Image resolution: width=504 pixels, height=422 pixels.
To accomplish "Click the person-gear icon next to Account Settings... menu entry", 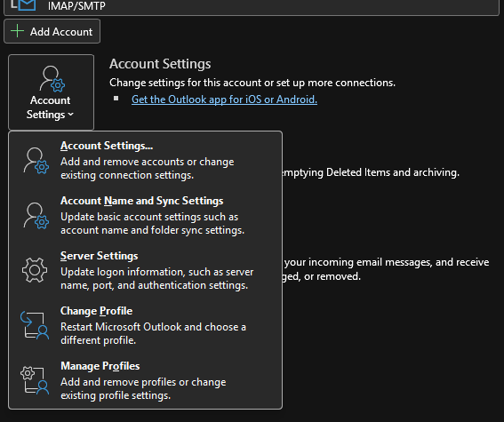I will (x=36, y=161).
